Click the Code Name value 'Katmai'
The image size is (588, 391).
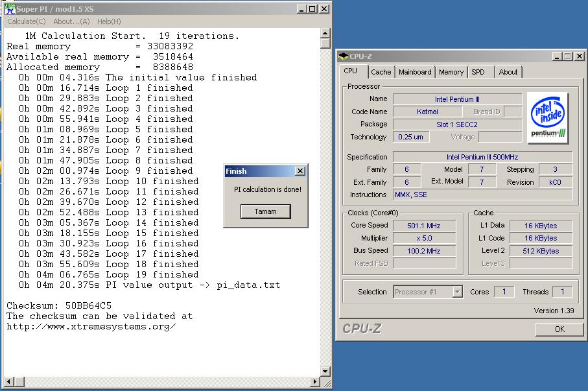pyautogui.click(x=427, y=112)
